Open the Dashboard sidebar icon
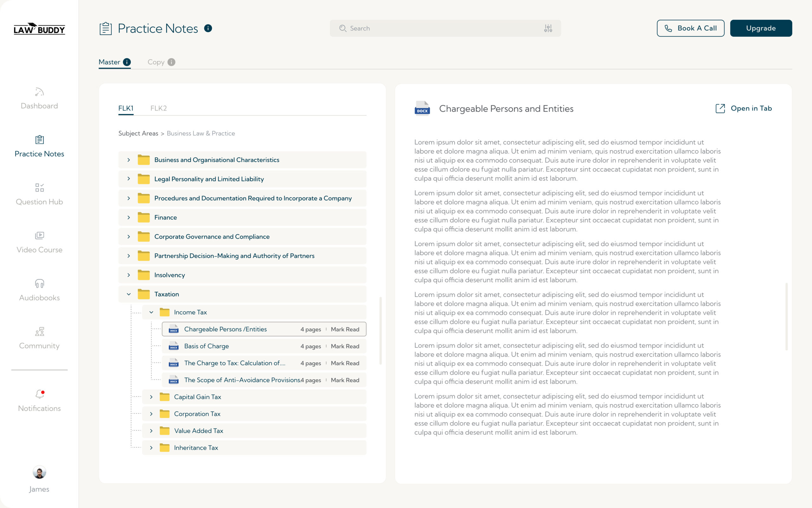This screenshot has width=812, height=508. 39,92
